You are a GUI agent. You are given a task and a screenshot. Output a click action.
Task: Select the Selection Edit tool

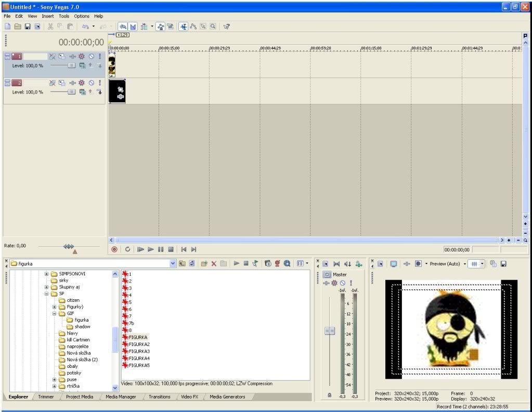coord(203,26)
